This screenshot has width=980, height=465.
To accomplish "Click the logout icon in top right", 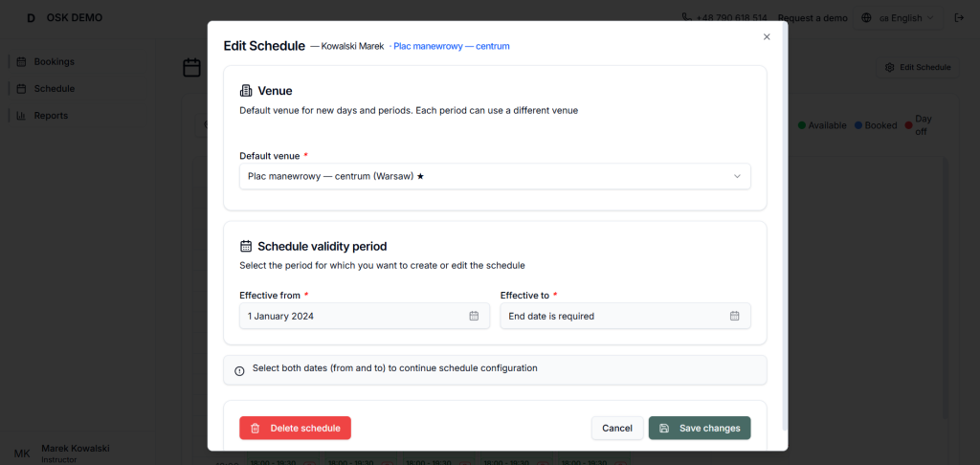I will [959, 18].
